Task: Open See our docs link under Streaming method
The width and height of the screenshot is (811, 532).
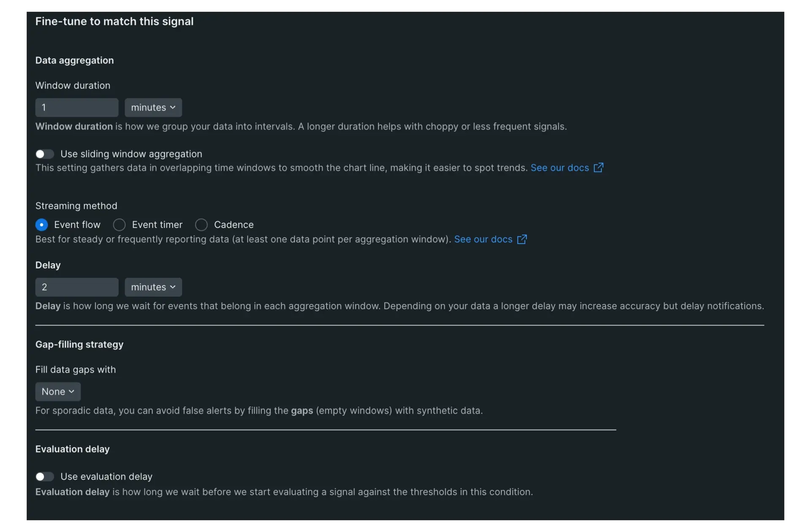Action: pos(483,239)
